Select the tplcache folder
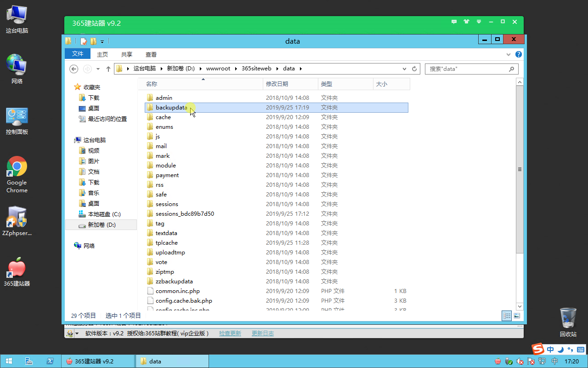This screenshot has height=368, width=588. click(x=276, y=242)
